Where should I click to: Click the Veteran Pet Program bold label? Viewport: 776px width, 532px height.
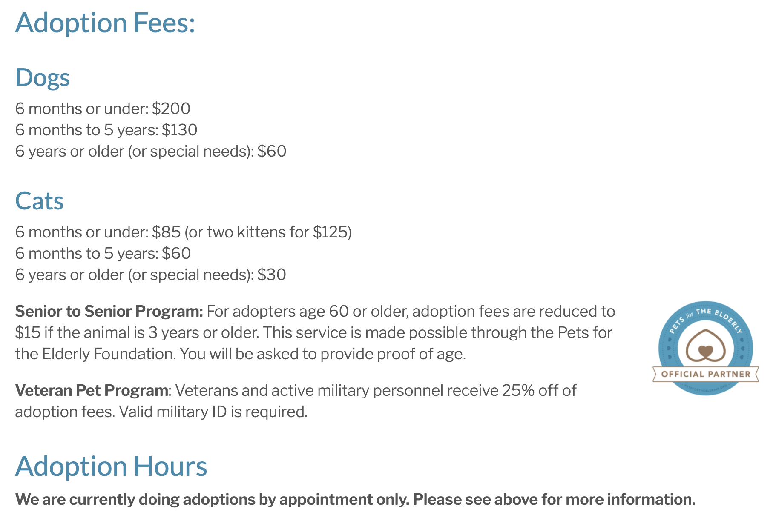(x=92, y=390)
